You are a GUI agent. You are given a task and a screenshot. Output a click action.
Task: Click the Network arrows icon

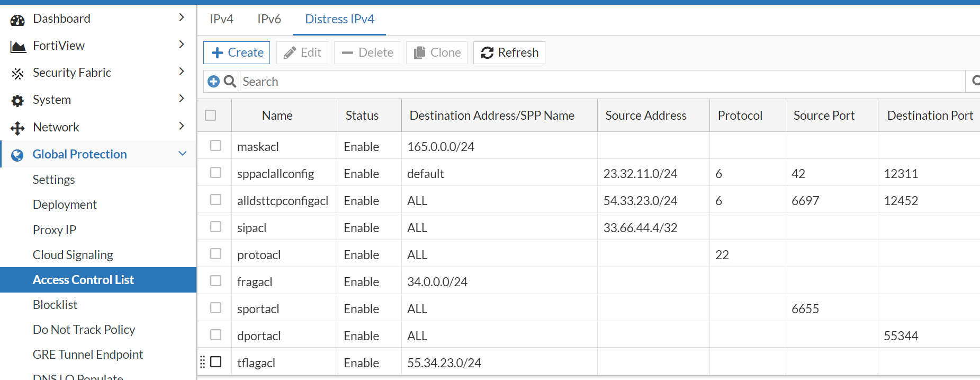17,128
